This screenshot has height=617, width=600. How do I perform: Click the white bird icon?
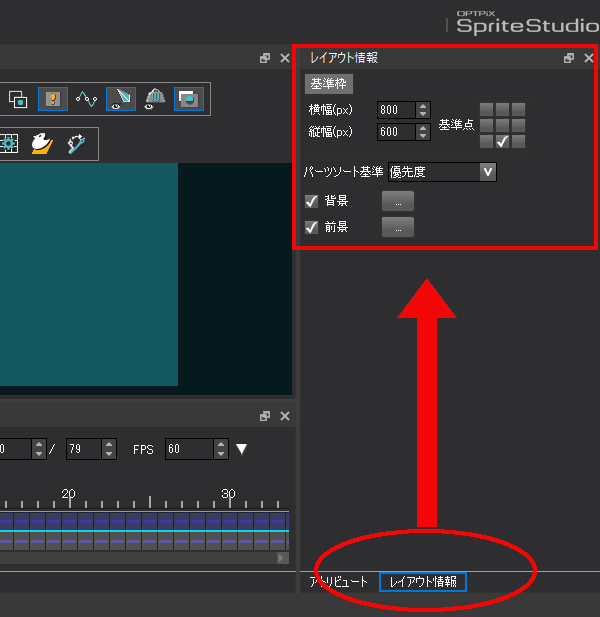(x=42, y=144)
